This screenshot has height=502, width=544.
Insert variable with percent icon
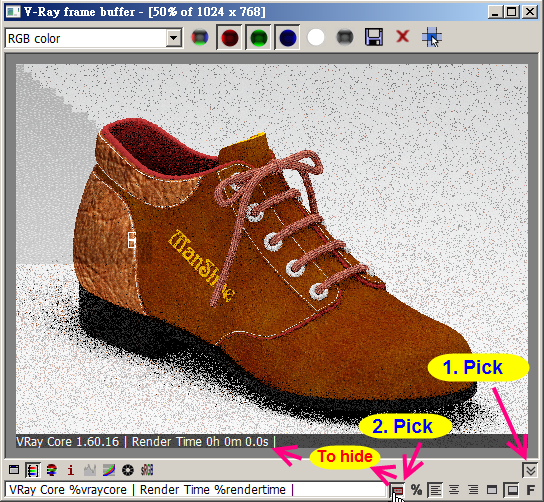(416, 490)
